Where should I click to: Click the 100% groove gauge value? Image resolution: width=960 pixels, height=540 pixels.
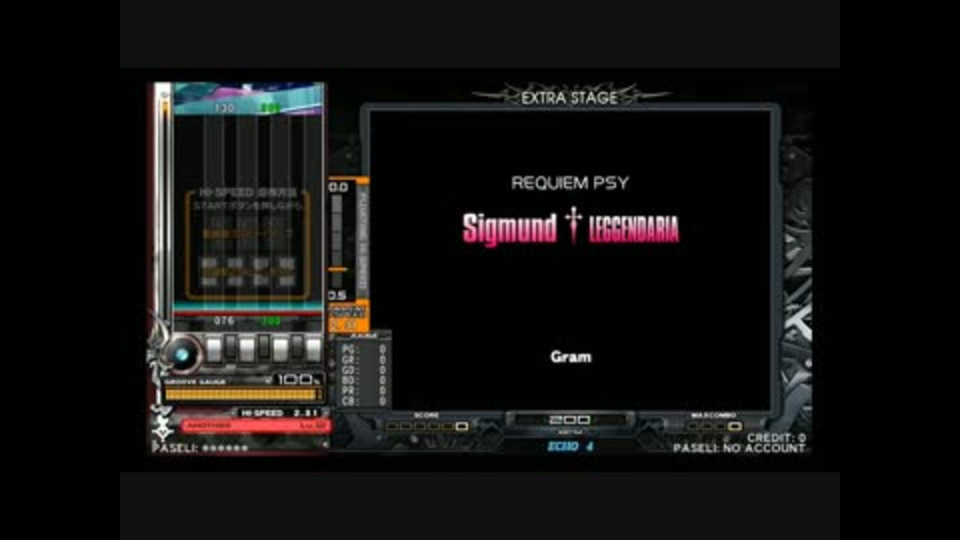pos(299,380)
